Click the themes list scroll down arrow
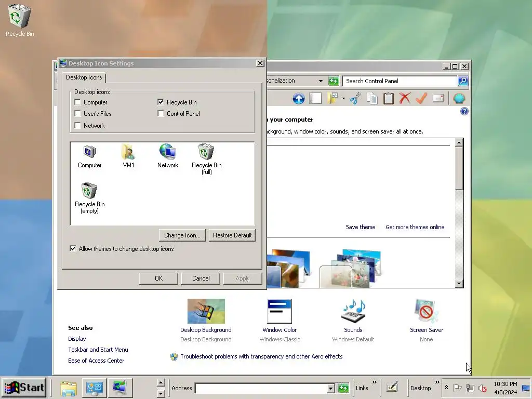The image size is (532, 399). point(459,283)
